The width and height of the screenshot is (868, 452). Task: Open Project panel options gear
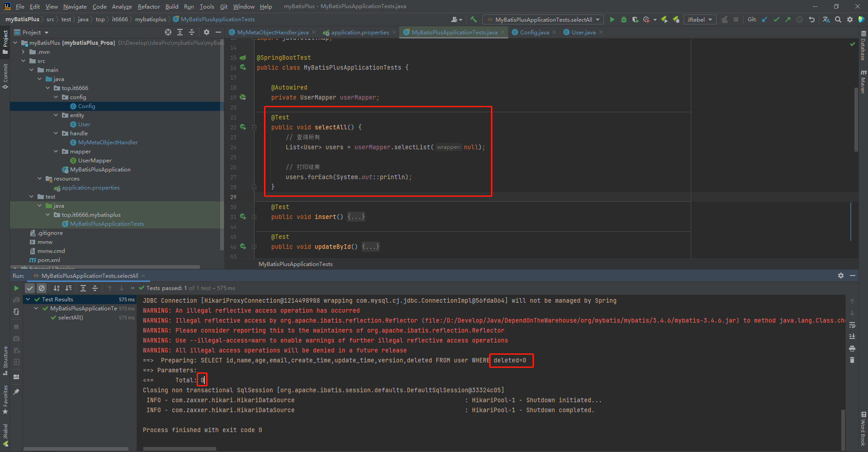[207, 32]
